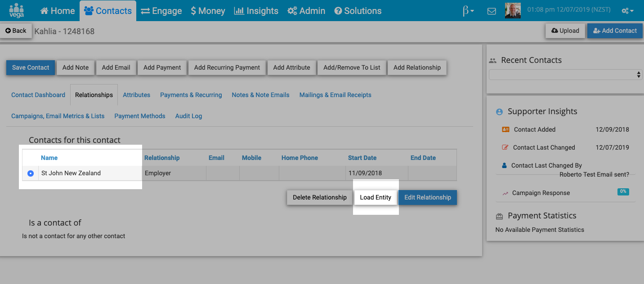Open the Solutions help menu

[x=358, y=11]
